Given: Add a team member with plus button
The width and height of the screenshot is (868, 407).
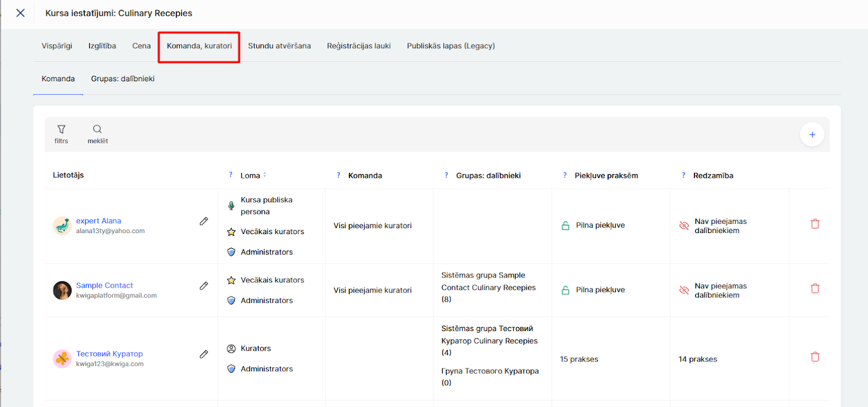Looking at the screenshot, I should (x=812, y=134).
